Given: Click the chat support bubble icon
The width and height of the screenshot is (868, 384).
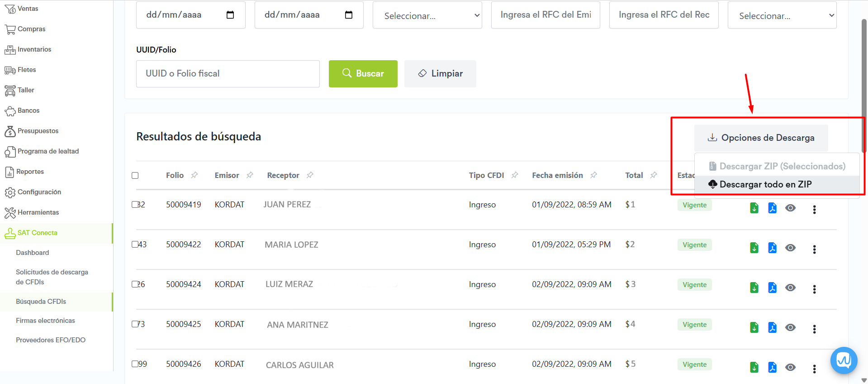Looking at the screenshot, I should pos(844,360).
